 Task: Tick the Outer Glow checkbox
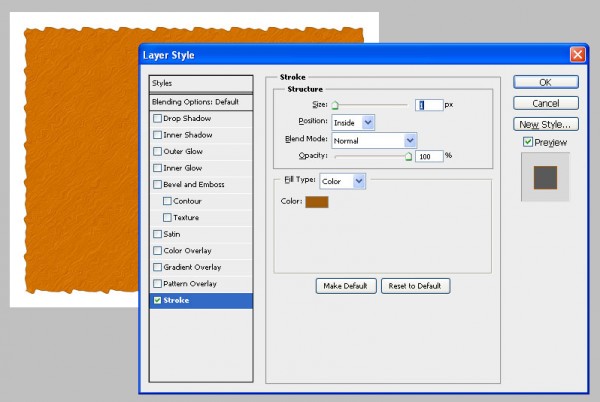157,151
